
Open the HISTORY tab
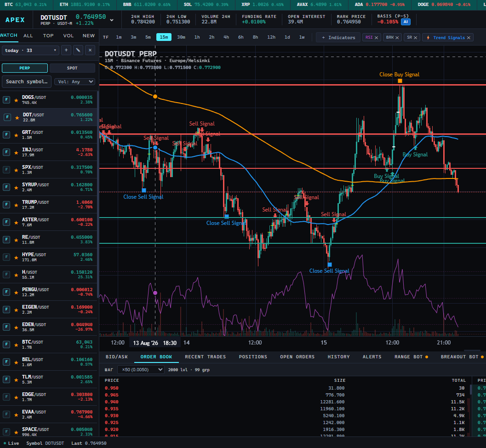(338, 357)
